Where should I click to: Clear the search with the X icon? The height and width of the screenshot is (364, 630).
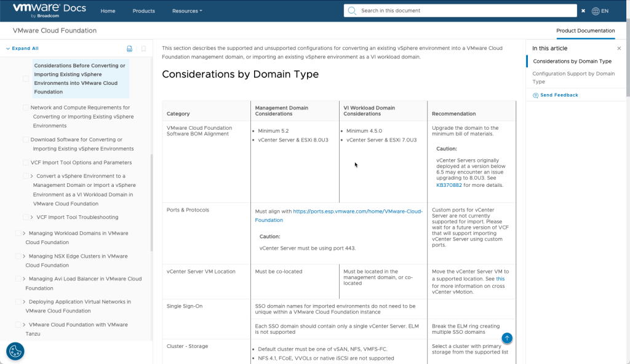583,11
